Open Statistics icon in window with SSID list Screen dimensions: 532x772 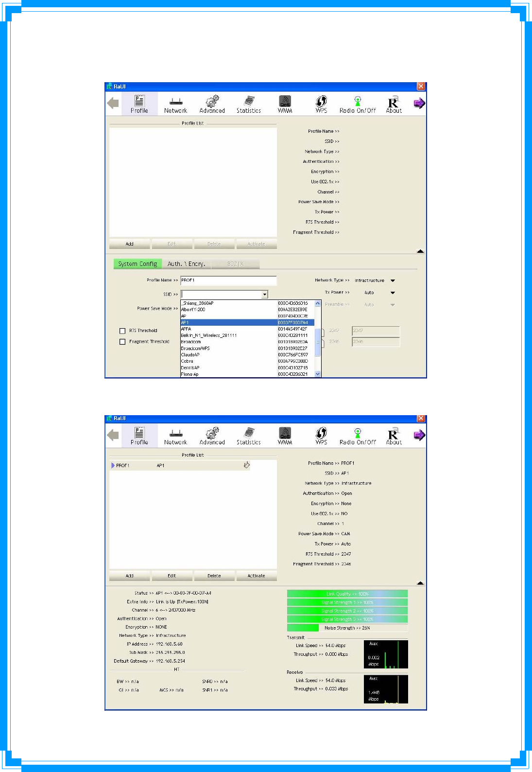tap(249, 104)
